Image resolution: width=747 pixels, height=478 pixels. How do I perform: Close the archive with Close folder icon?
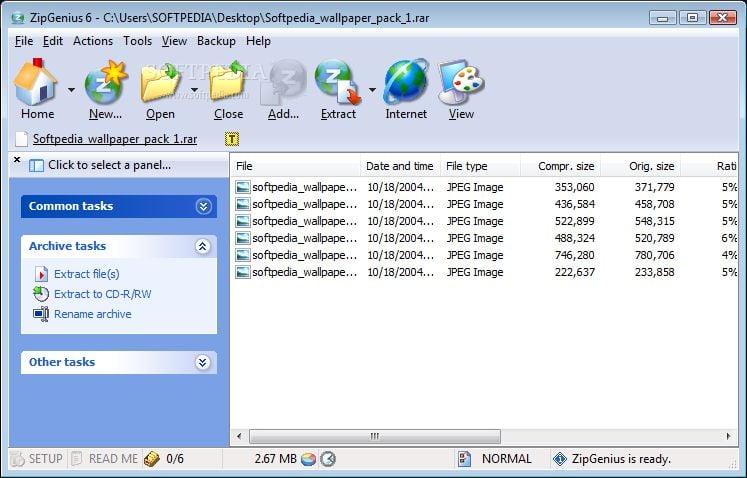228,82
